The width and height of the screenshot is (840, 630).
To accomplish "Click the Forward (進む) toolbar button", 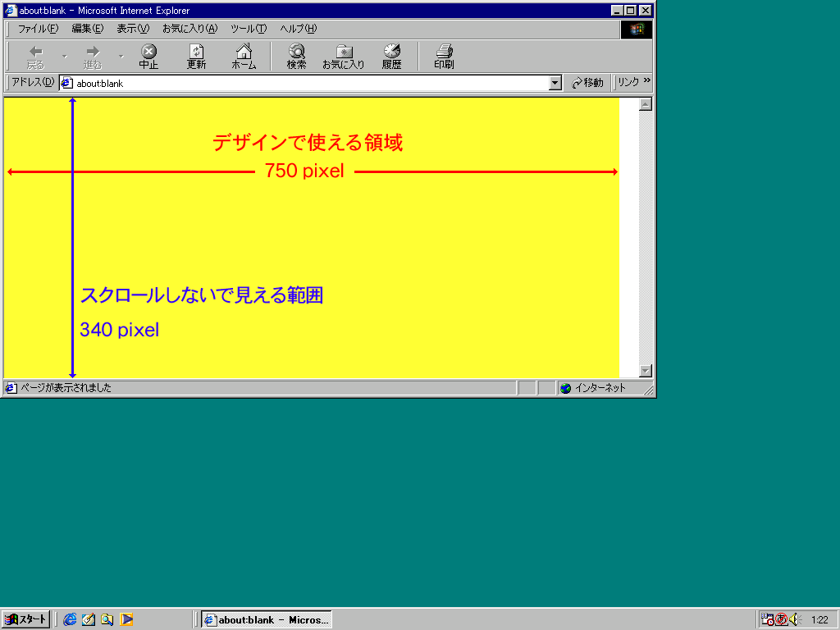I will [92, 57].
